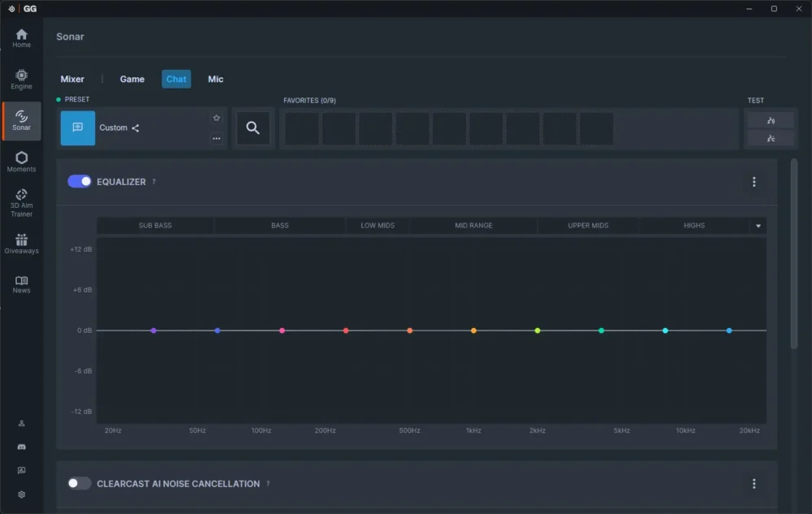This screenshot has width=812, height=514.
Task: Switch to the Mic tab
Action: 215,80
